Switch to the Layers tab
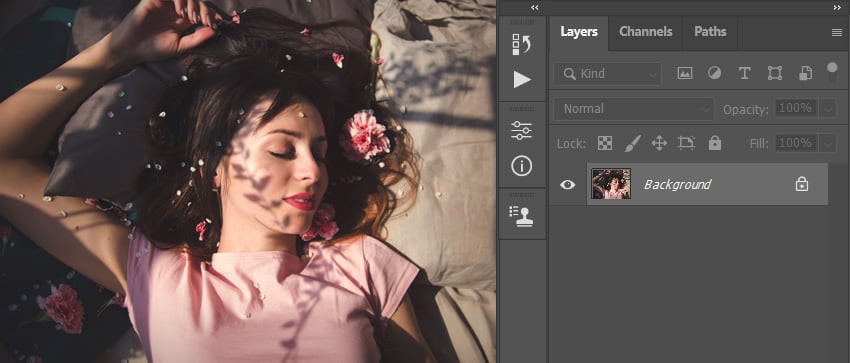The height and width of the screenshot is (363, 850). coord(579,32)
